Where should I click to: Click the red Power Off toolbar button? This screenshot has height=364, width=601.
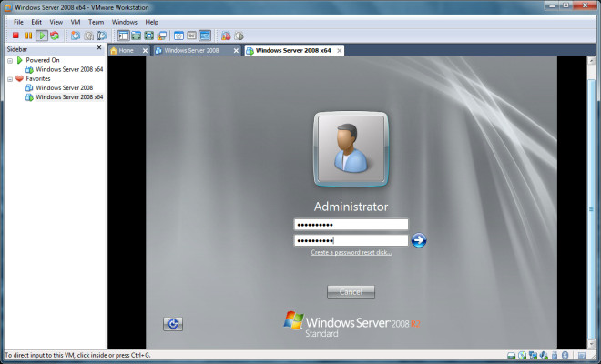15,35
